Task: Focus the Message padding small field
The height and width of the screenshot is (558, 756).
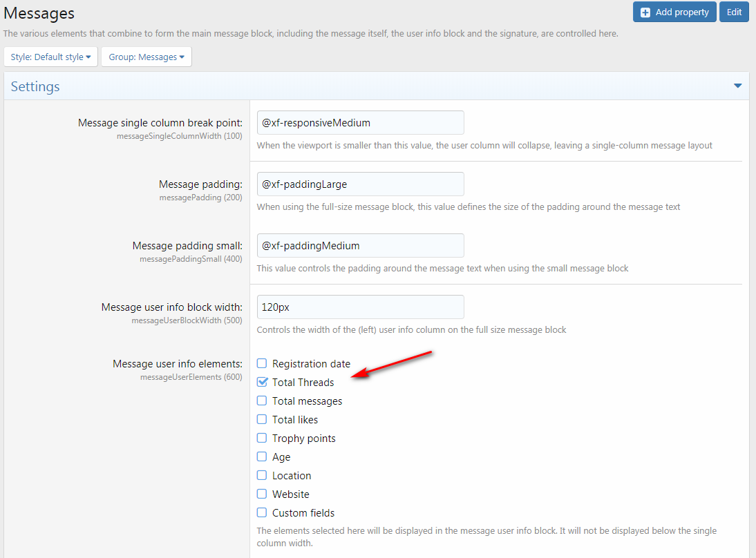Action: click(x=360, y=246)
